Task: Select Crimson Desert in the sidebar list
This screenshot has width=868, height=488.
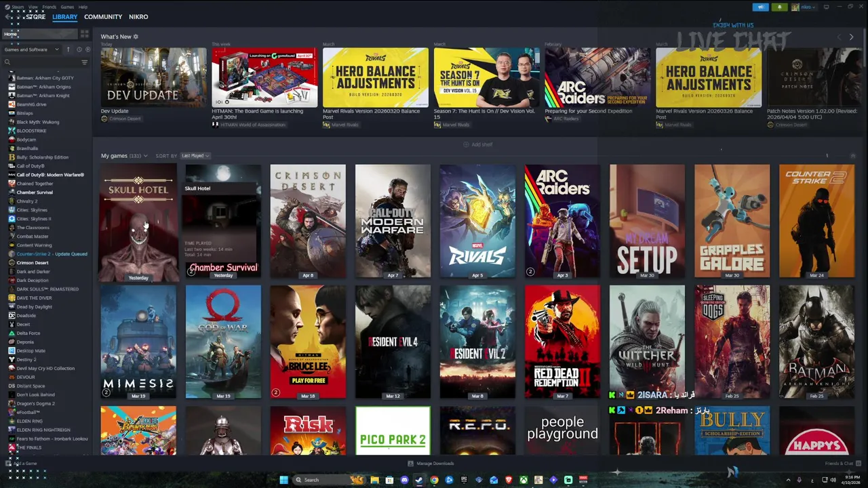Action: pyautogui.click(x=33, y=263)
